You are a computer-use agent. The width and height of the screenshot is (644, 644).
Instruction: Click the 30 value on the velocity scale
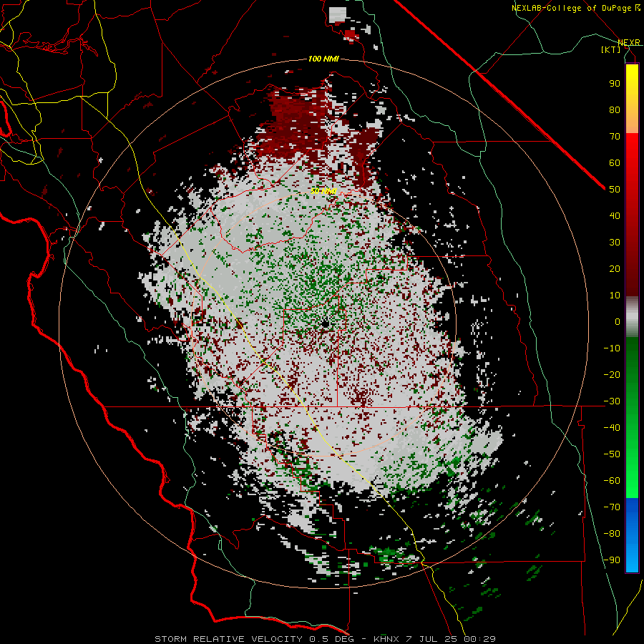click(x=615, y=243)
